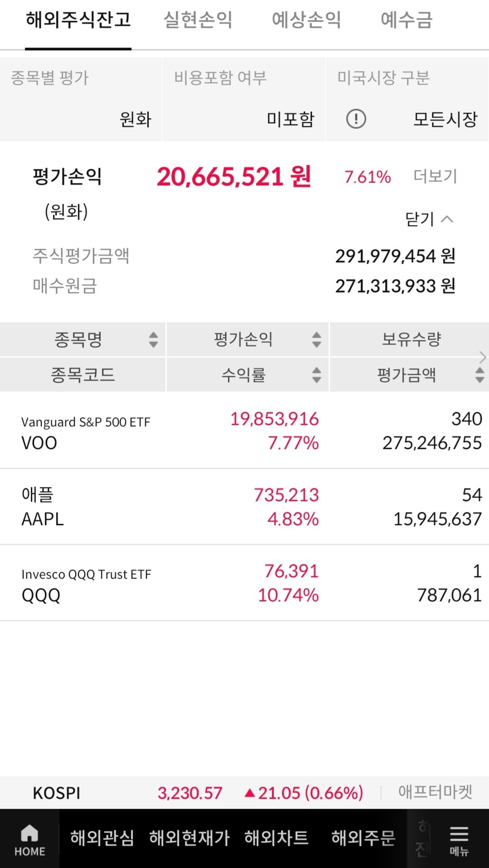The image size is (489, 868).
Task: Tap the 애프터마켓 ticker label
Action: point(435,792)
